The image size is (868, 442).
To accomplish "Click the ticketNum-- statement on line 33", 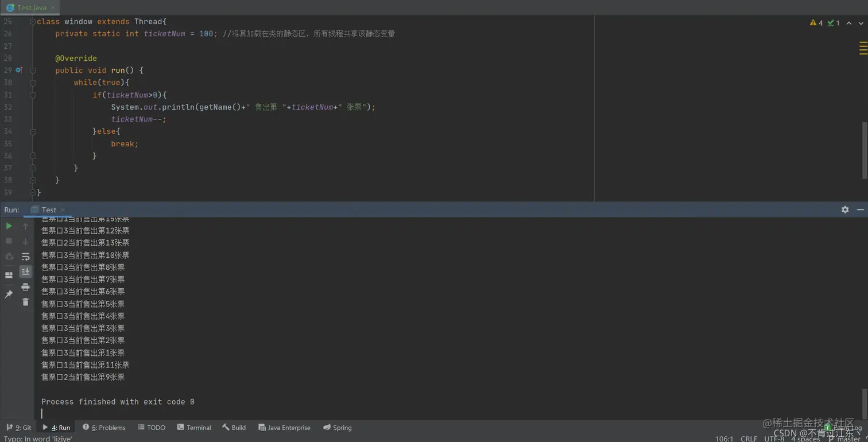I will pos(138,119).
